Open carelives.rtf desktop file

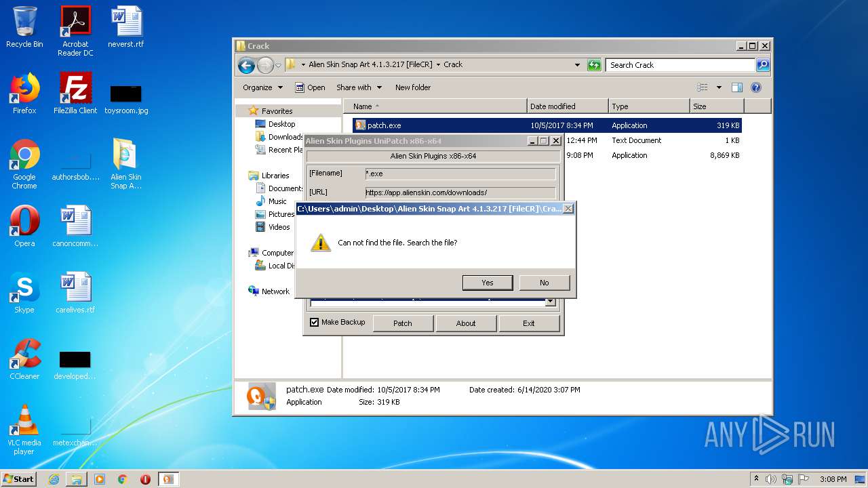coord(75,293)
